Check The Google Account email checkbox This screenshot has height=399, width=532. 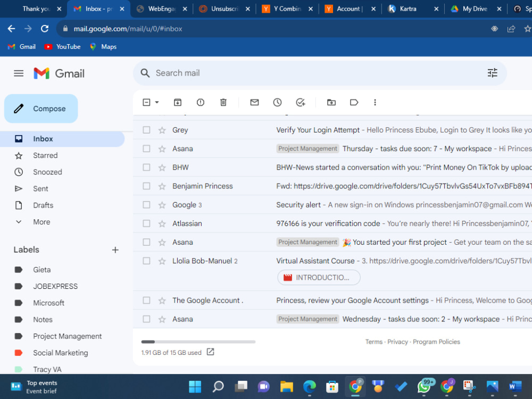coord(147,300)
